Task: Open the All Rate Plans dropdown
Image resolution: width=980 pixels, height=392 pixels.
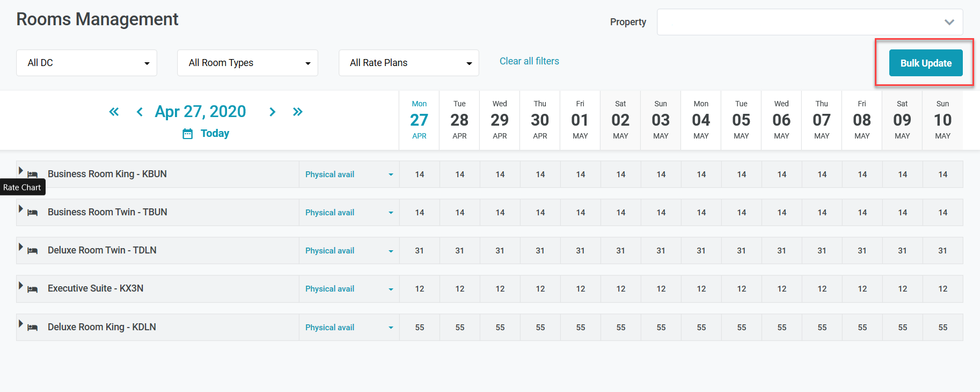Action: click(408, 63)
